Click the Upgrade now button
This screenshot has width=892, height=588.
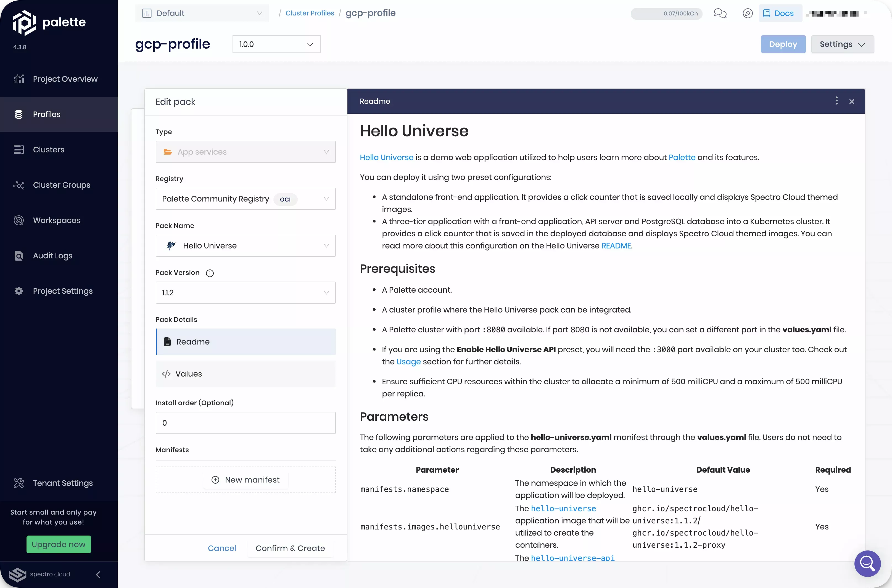(x=59, y=544)
